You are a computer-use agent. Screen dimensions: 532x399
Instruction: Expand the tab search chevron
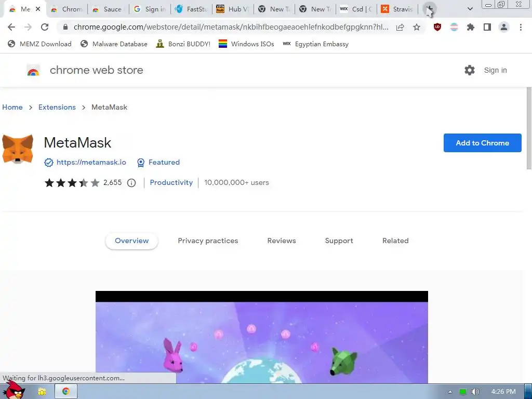(470, 9)
